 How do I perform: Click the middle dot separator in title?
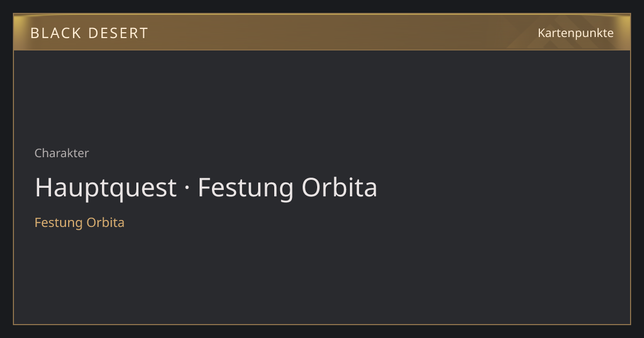[x=187, y=188]
